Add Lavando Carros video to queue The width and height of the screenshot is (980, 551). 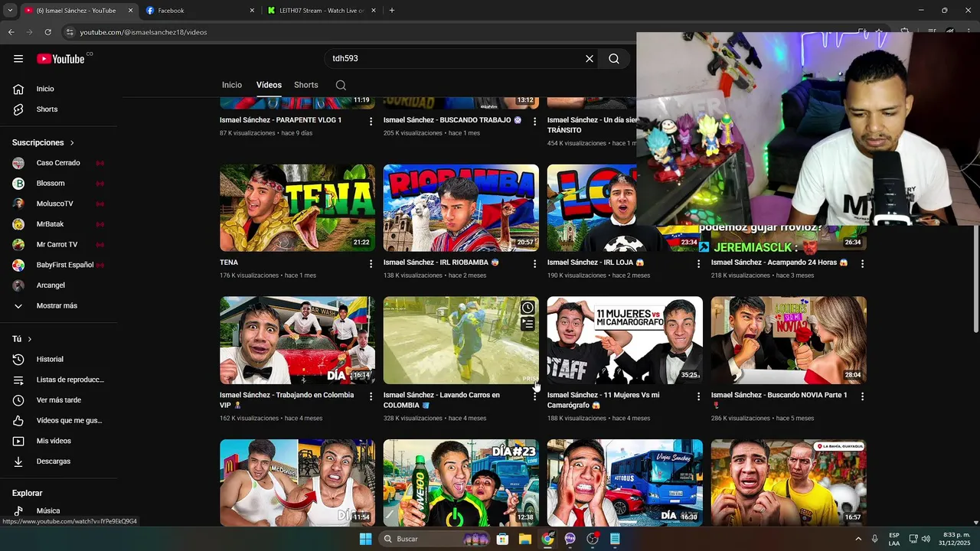click(528, 324)
